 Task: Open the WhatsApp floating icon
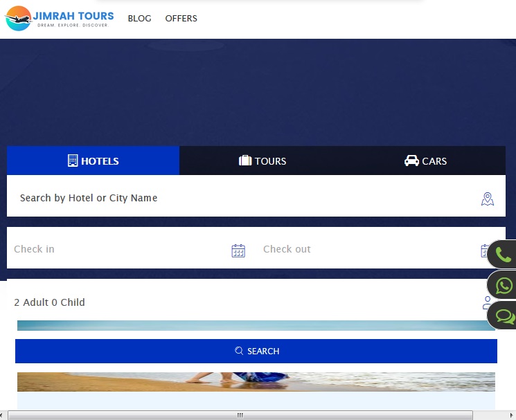coord(502,285)
